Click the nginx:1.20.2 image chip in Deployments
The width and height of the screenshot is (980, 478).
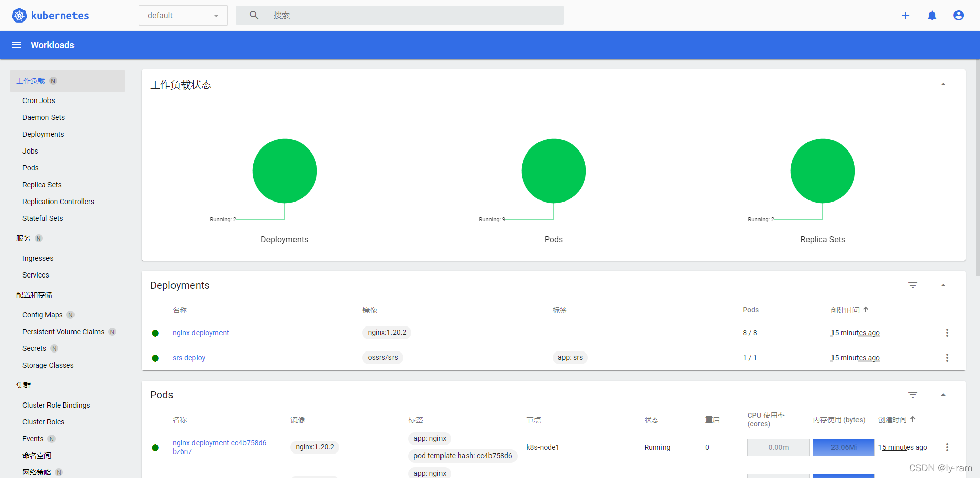tap(387, 333)
